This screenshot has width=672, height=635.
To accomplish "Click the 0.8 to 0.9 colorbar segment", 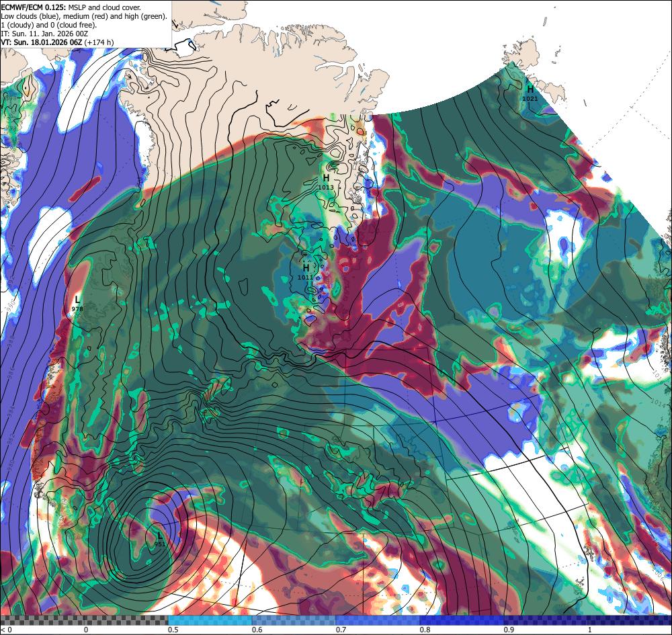I will click(x=462, y=620).
